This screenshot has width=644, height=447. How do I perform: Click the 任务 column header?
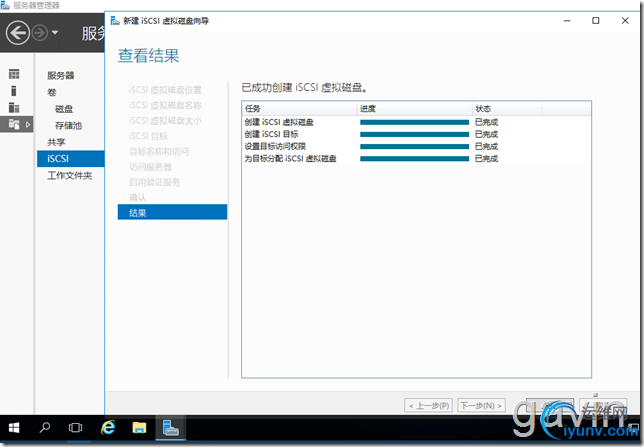299,108
